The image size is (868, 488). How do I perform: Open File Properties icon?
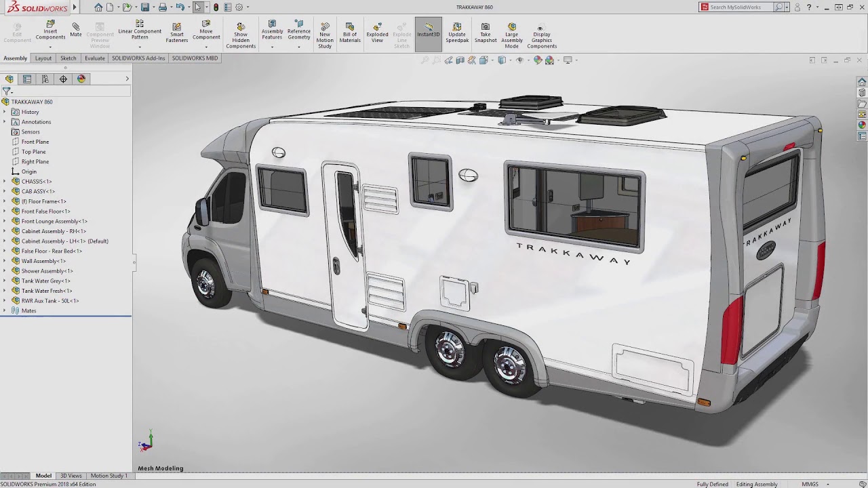pos(228,7)
